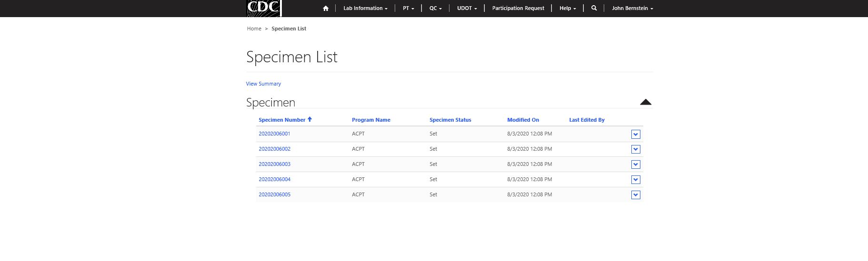
Task: Open the search magnifier icon
Action: tap(594, 8)
